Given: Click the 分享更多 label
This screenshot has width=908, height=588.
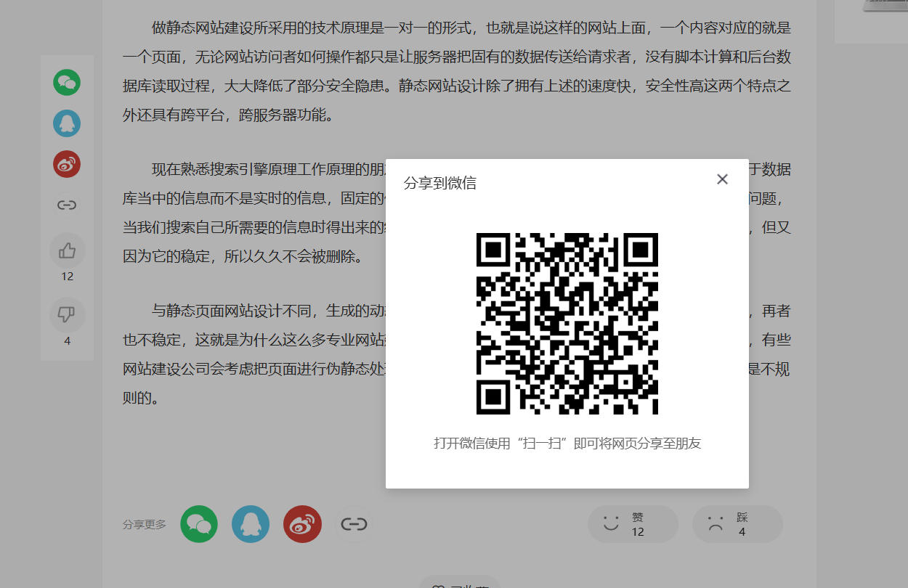Looking at the screenshot, I should tap(145, 525).
